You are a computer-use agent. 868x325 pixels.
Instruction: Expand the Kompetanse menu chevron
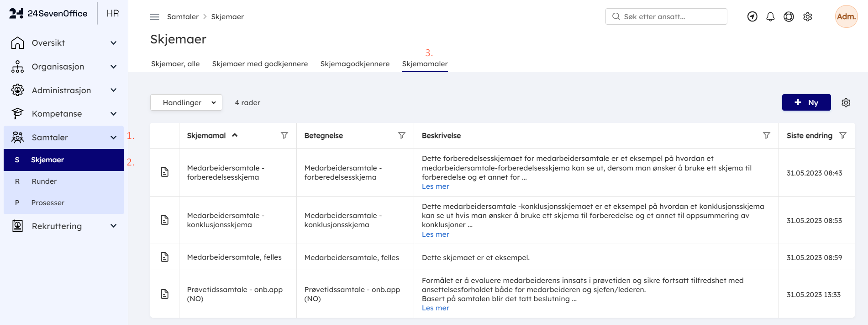[x=114, y=114]
